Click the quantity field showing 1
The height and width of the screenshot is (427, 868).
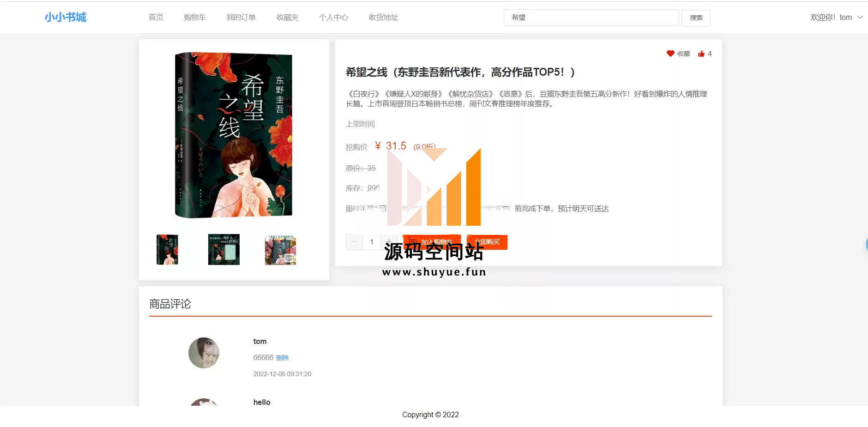372,242
